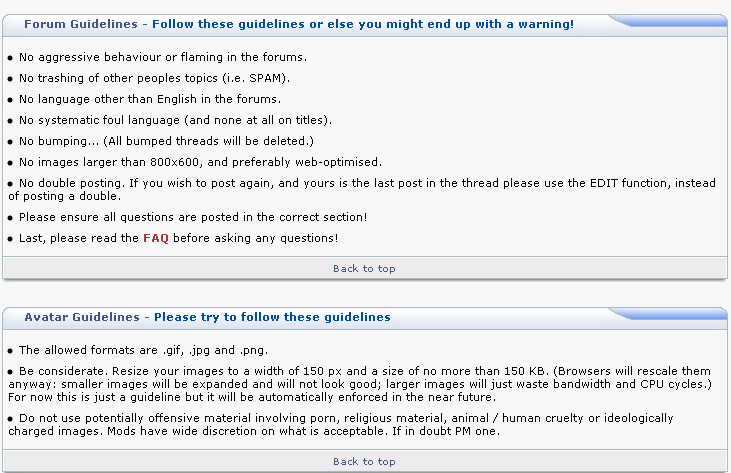The width and height of the screenshot is (731, 473).
Task: Open the FAQ link
Action: coord(155,238)
